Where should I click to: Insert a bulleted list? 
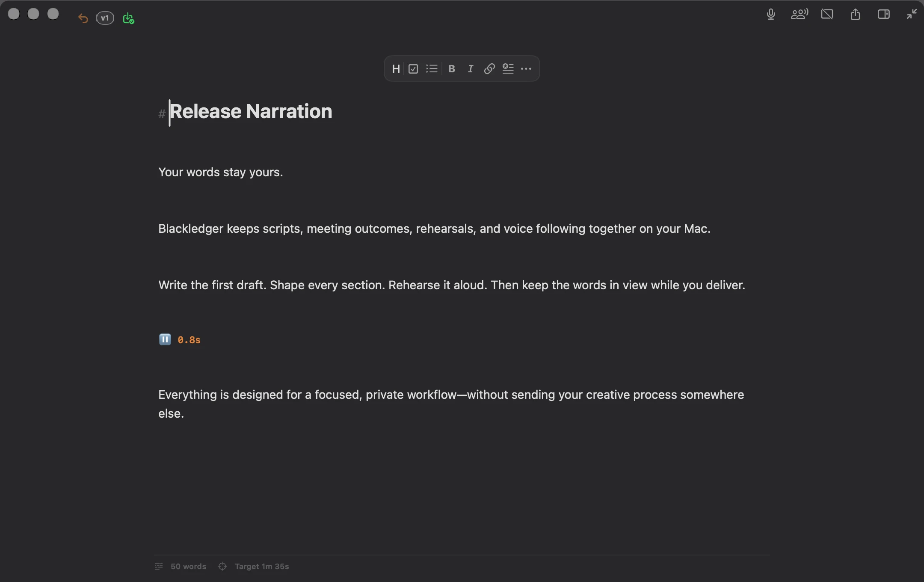(432, 69)
